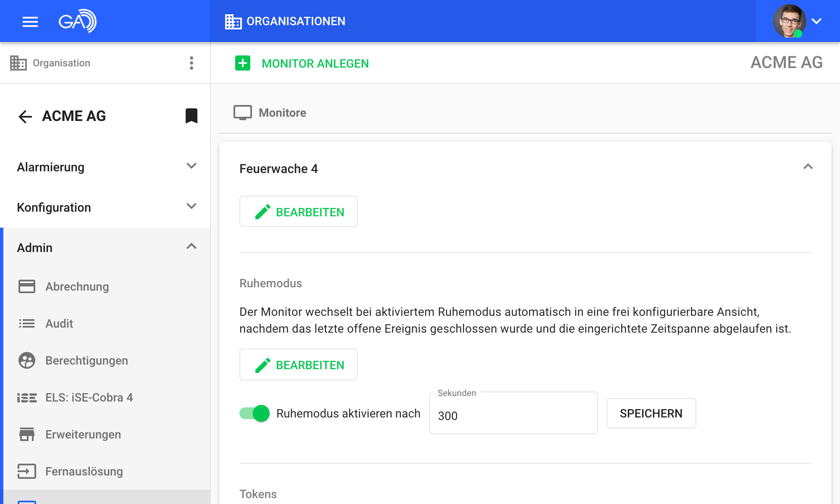Image resolution: width=840 pixels, height=504 pixels.
Task: Click BEARBEITEN under Ruhemodus description
Action: point(299,365)
